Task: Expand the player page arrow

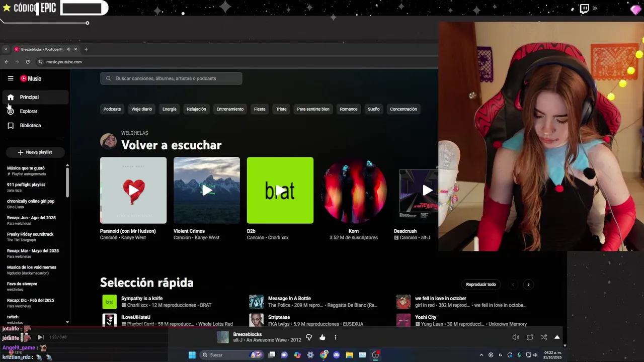Action: coord(557,337)
